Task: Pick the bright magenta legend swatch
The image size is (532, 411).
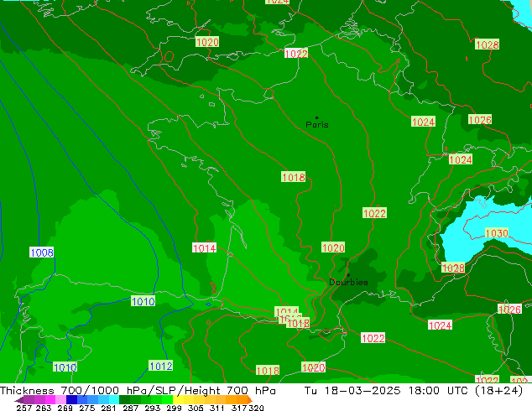Action: coord(50,399)
